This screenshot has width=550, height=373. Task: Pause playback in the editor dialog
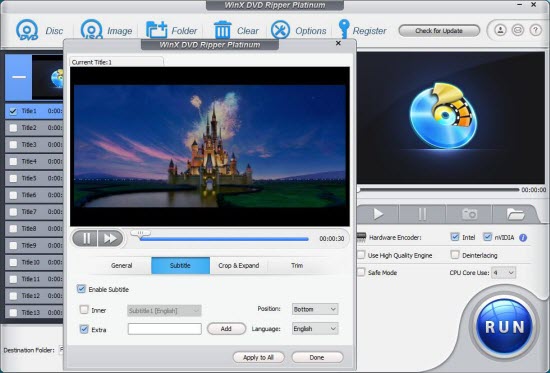point(85,239)
